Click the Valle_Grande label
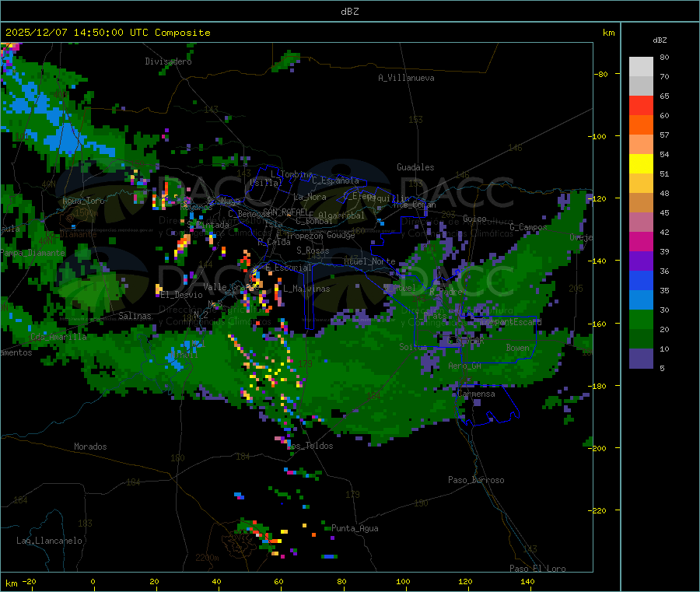The width and height of the screenshot is (700, 592). click(x=231, y=286)
